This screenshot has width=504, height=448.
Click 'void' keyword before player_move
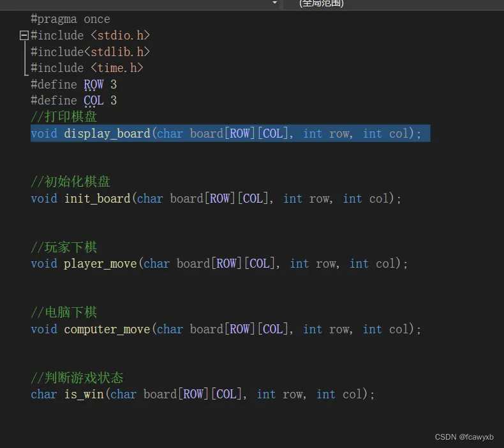pos(44,264)
